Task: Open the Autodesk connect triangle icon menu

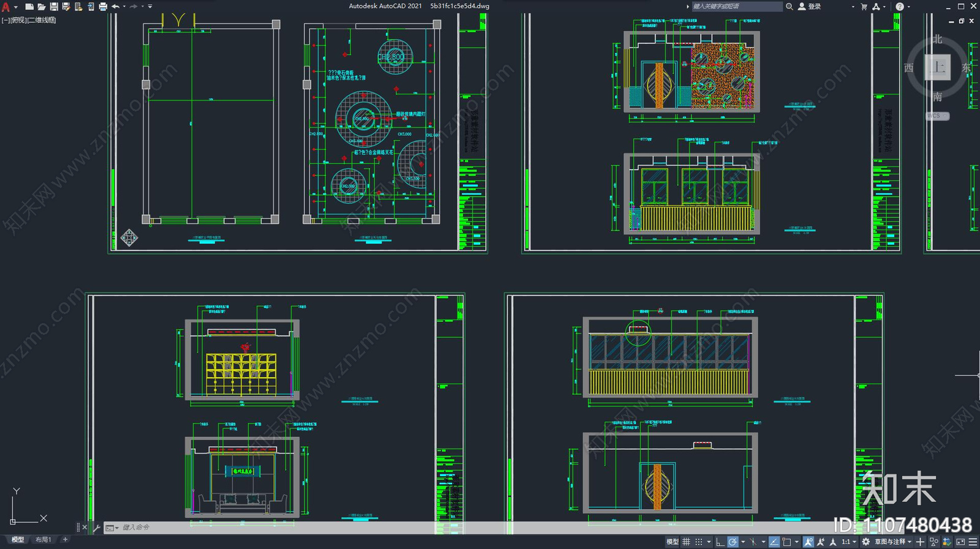Action: point(876,7)
